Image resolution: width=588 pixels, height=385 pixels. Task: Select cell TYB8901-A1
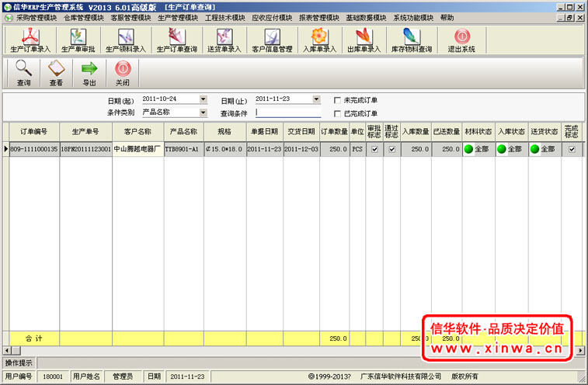pos(184,149)
